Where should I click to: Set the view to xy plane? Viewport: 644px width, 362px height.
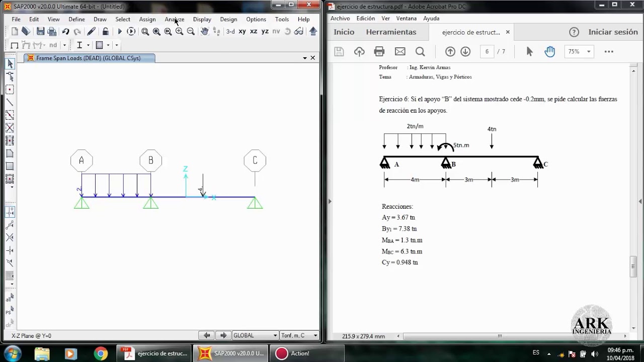pos(242,31)
